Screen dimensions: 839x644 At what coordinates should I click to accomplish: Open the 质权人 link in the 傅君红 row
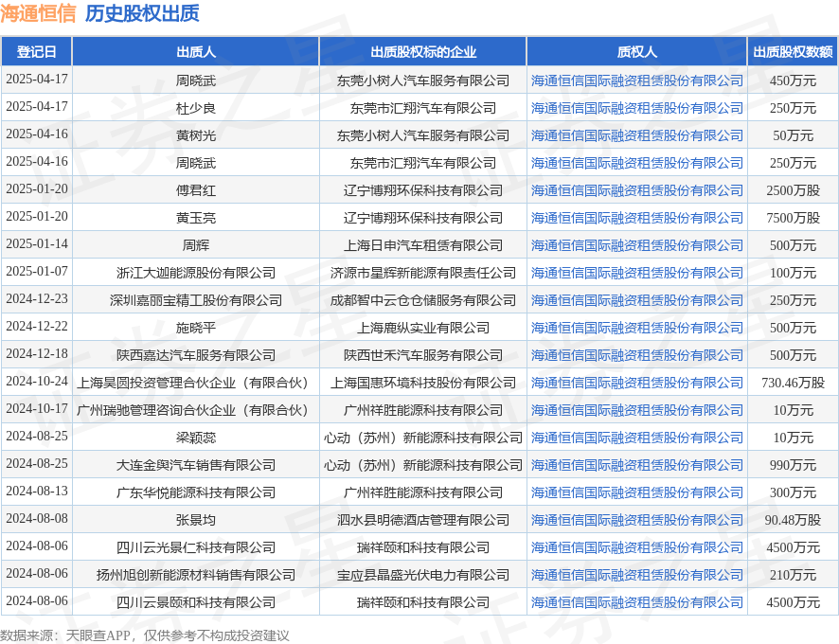pos(636,190)
